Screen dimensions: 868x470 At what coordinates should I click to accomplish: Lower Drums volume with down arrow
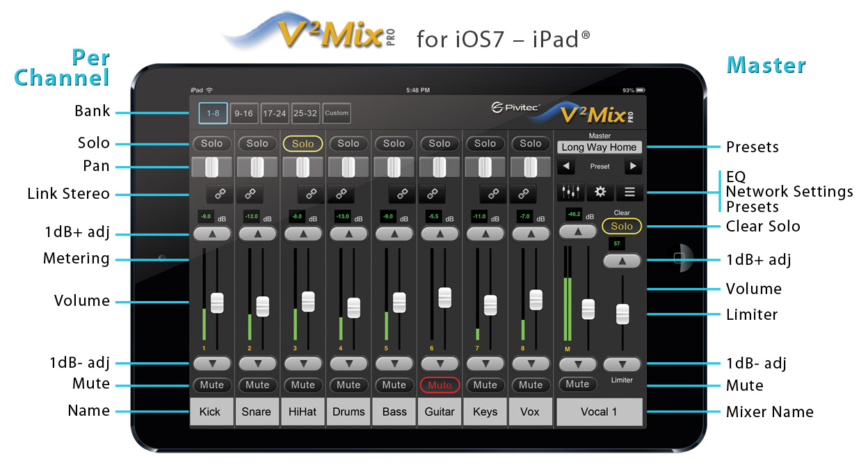(348, 363)
